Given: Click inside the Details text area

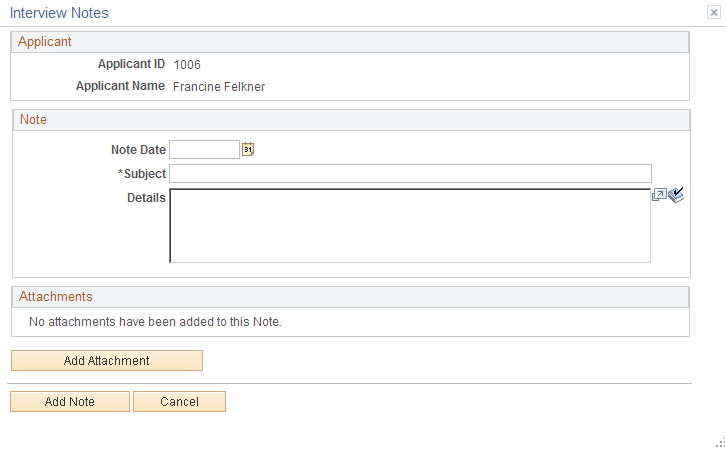Looking at the screenshot, I should point(410,225).
